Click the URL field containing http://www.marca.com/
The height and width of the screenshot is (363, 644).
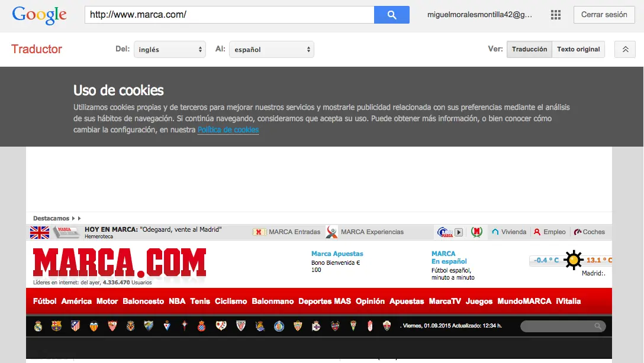tap(229, 15)
